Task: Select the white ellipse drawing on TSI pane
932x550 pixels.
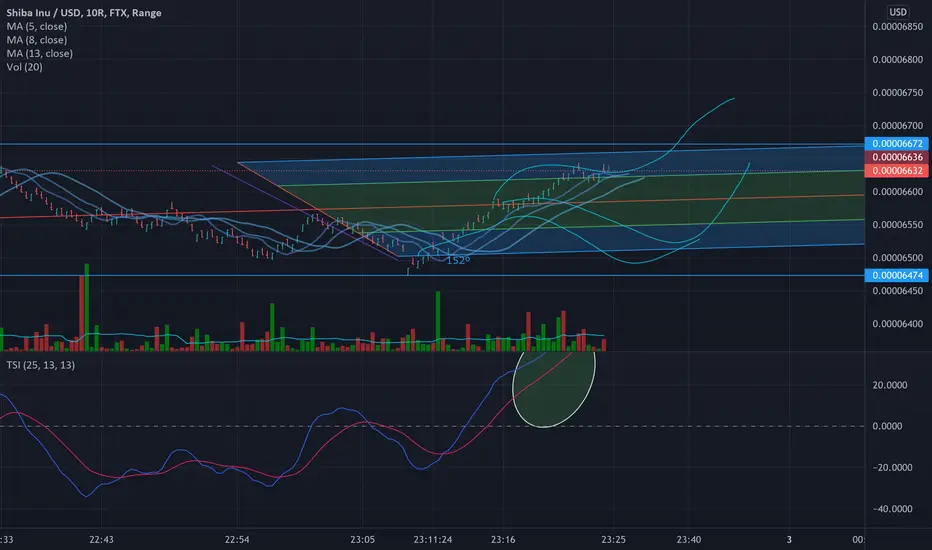Action: 554,388
